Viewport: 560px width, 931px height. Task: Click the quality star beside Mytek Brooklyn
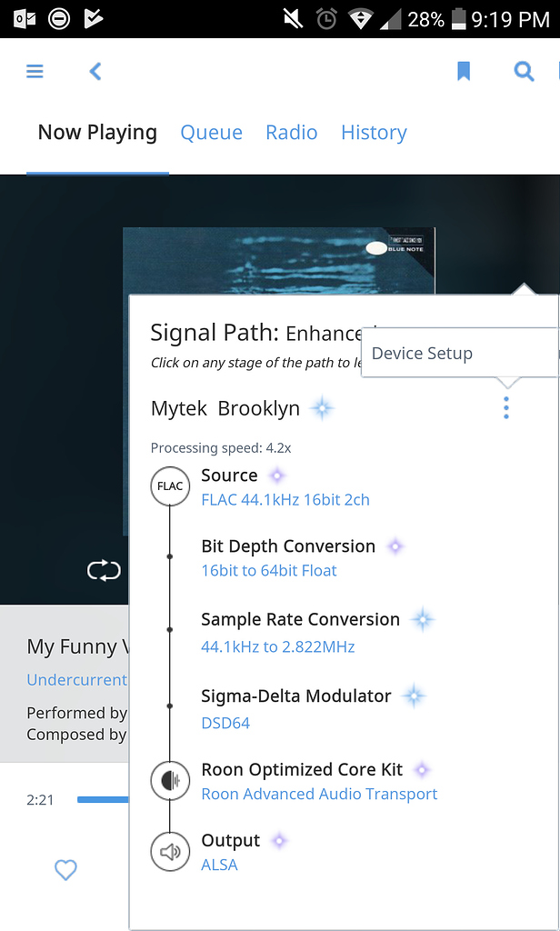click(323, 408)
